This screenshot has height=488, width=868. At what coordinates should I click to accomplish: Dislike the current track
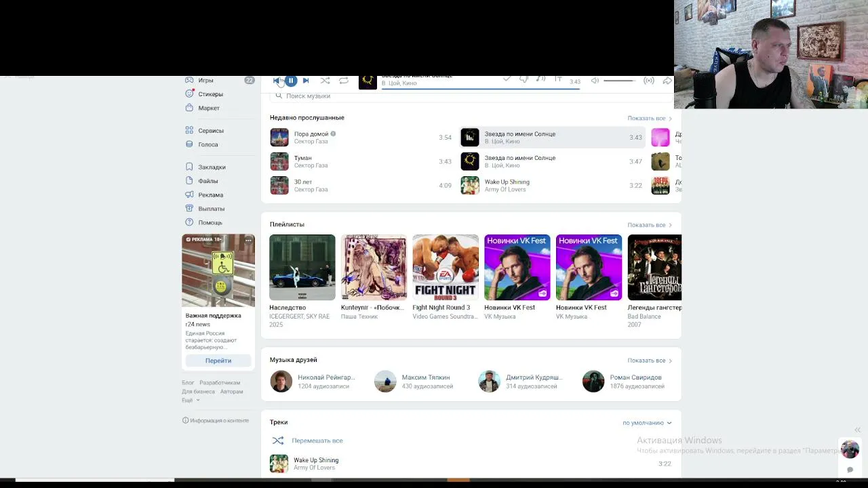(524, 80)
